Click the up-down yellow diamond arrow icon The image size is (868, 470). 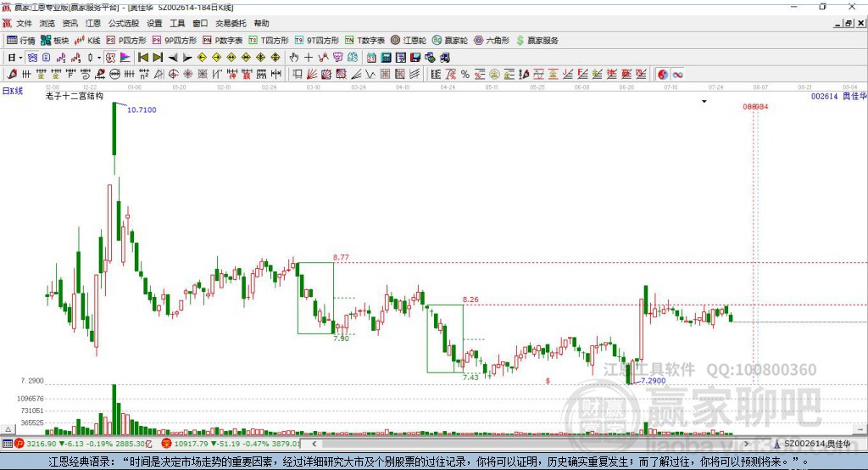[x=275, y=58]
